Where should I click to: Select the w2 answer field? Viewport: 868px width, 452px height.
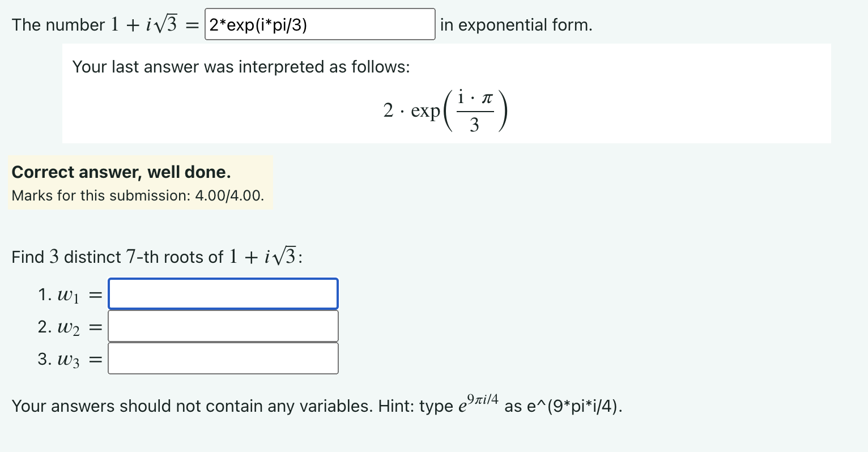point(223,326)
